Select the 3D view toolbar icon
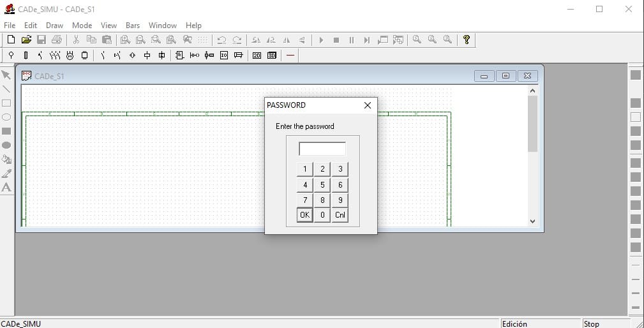 (x=272, y=56)
